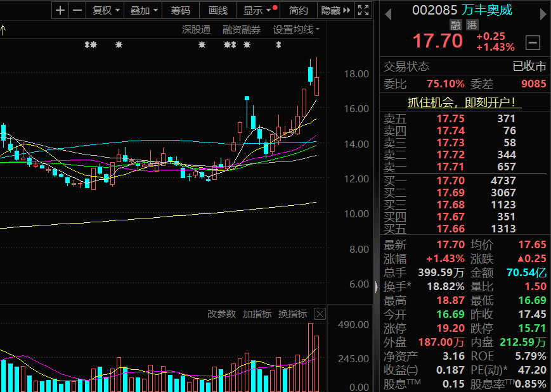Click 隐藏 to hide side panel

335,10
